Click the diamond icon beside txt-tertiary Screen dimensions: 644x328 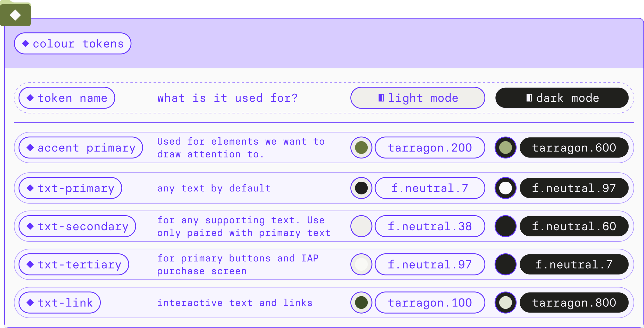[x=30, y=264]
